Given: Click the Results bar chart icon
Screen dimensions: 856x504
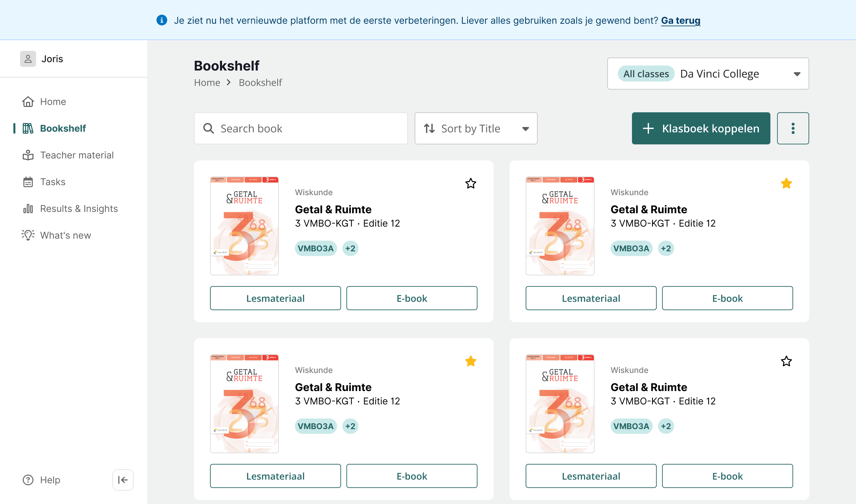Looking at the screenshot, I should point(28,209).
